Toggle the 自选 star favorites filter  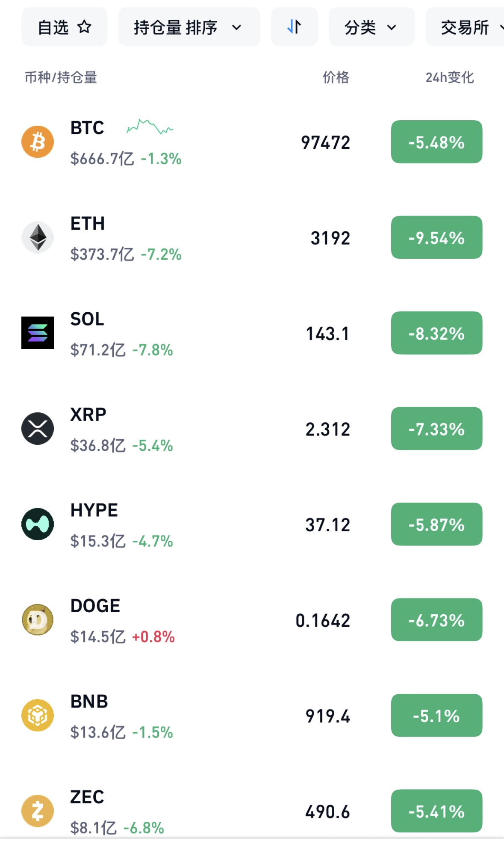click(x=65, y=27)
